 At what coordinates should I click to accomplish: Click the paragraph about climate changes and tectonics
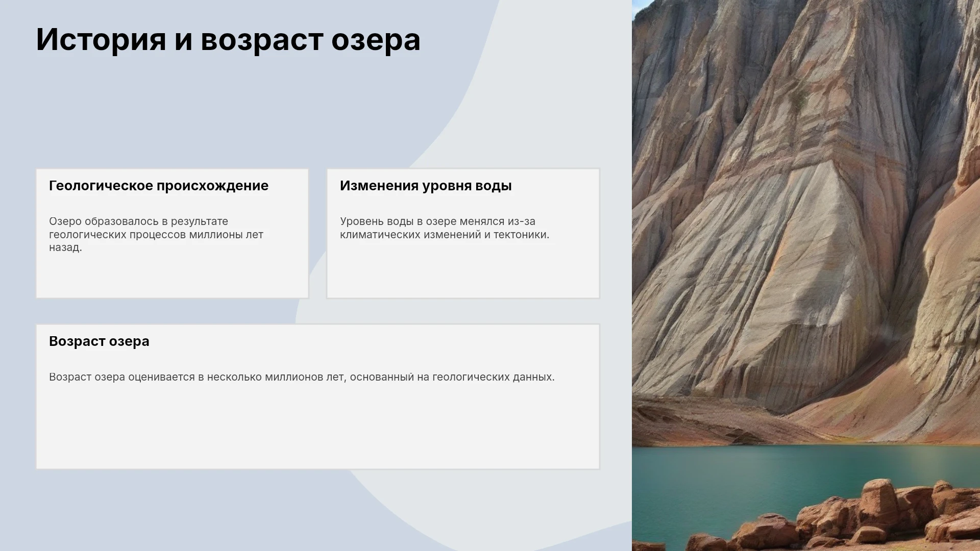(x=445, y=228)
